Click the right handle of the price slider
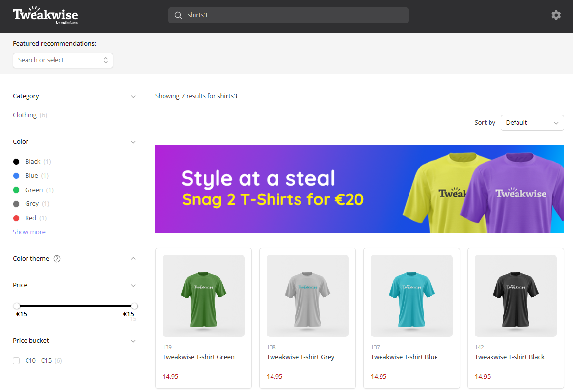This screenshot has width=573, height=392. click(x=135, y=306)
